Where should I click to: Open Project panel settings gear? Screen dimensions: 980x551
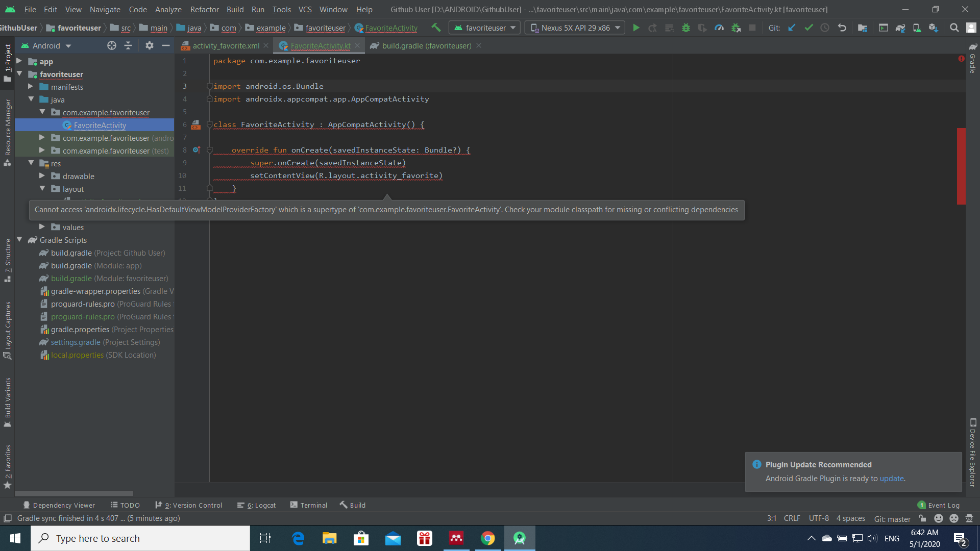point(149,46)
